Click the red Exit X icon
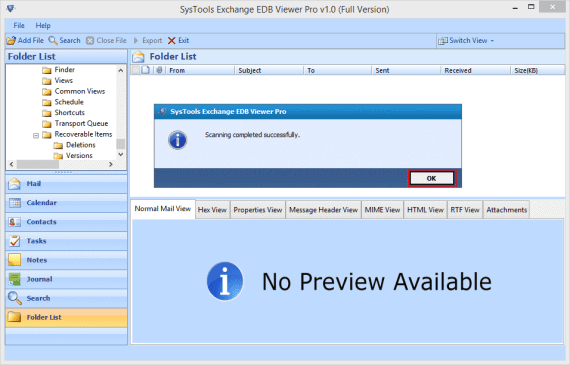 172,40
